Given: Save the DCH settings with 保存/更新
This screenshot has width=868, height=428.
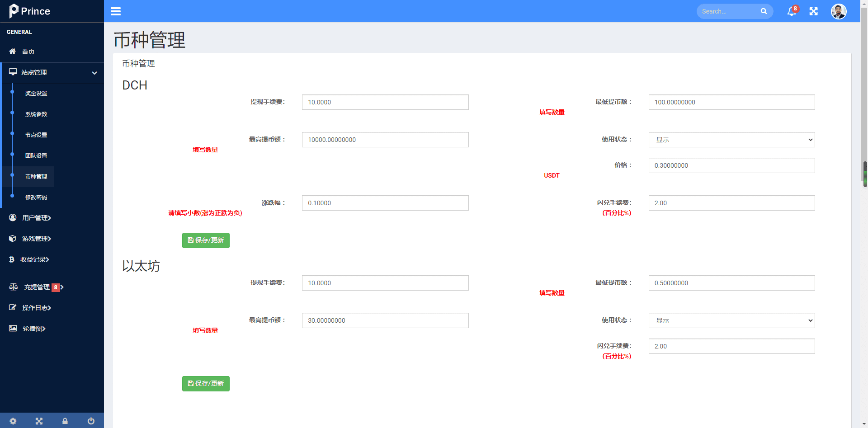Looking at the screenshot, I should tap(206, 240).
